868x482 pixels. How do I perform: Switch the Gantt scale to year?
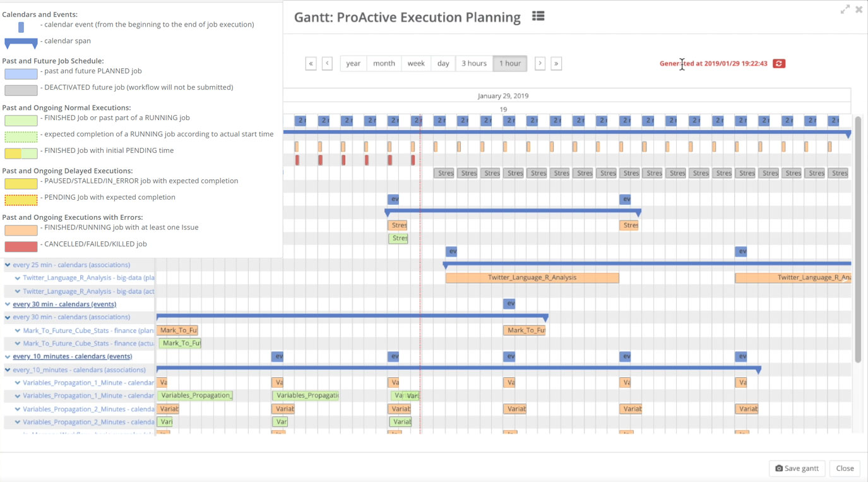(x=354, y=63)
